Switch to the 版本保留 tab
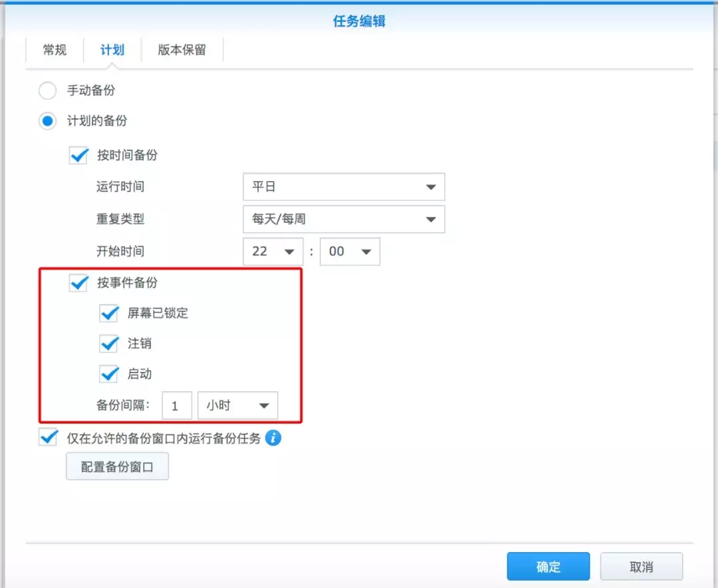718x588 pixels. [x=182, y=50]
